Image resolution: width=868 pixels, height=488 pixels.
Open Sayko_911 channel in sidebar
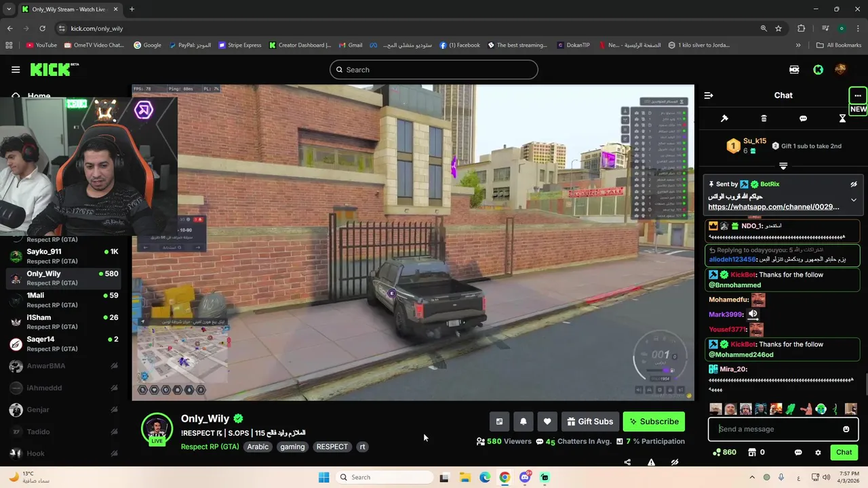[x=65, y=256]
